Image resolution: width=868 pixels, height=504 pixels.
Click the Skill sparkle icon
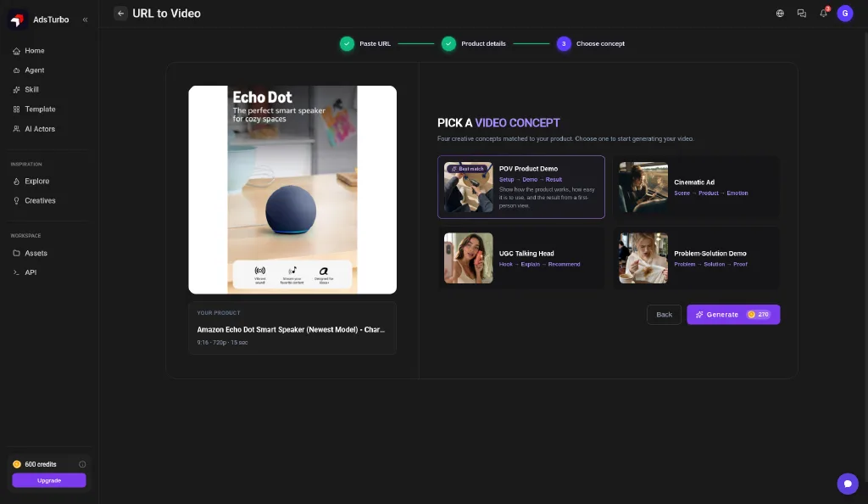17,90
